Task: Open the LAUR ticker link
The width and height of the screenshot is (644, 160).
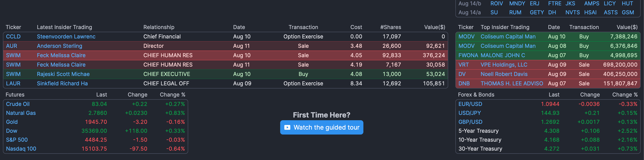Action: [x=13, y=83]
